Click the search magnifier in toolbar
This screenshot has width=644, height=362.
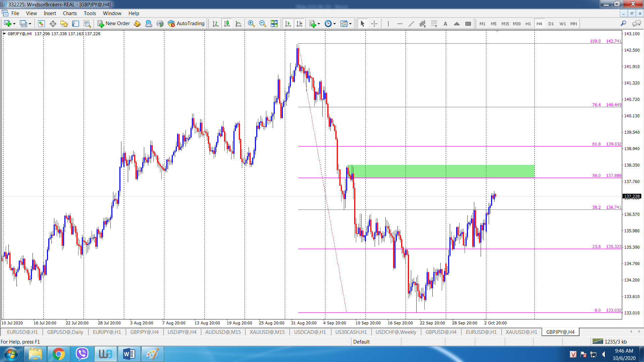[623, 23]
